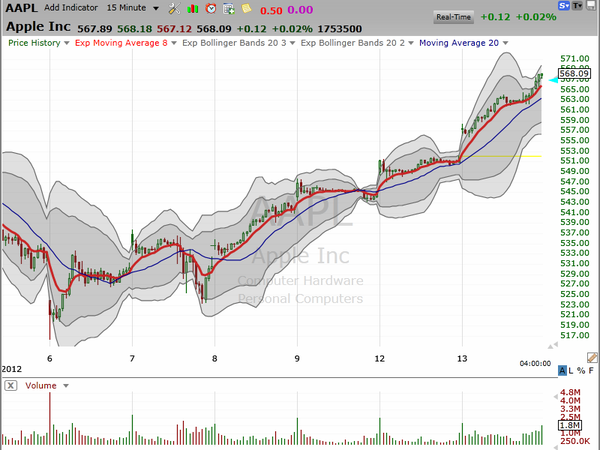Viewport: 600px width, 450px height.
Task: Click the Apple Inc company name
Action: [x=38, y=27]
